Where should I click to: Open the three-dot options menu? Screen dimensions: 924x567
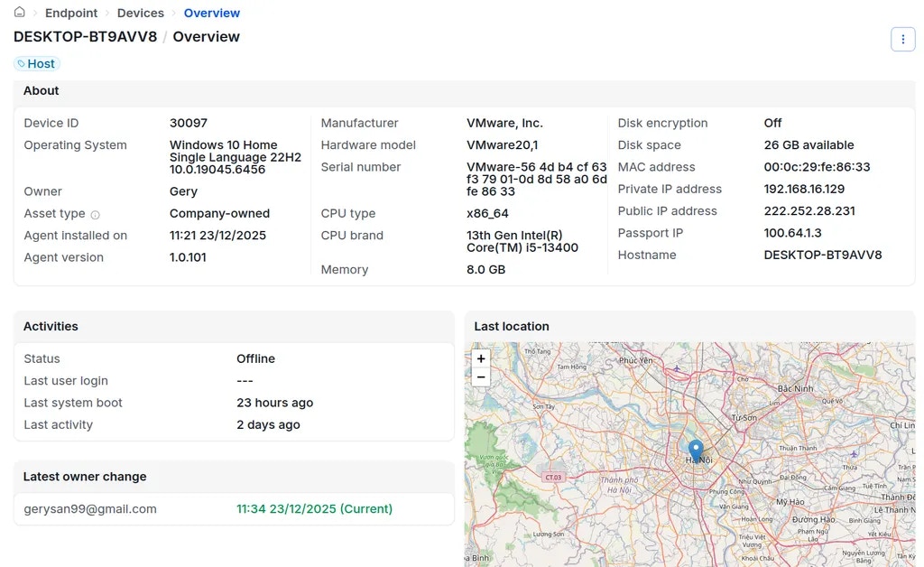coord(903,39)
